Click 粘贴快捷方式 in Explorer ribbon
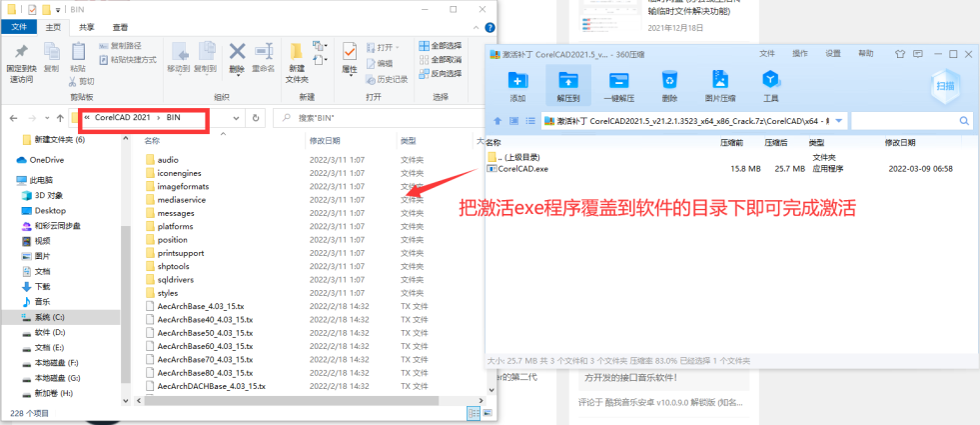 point(128,59)
